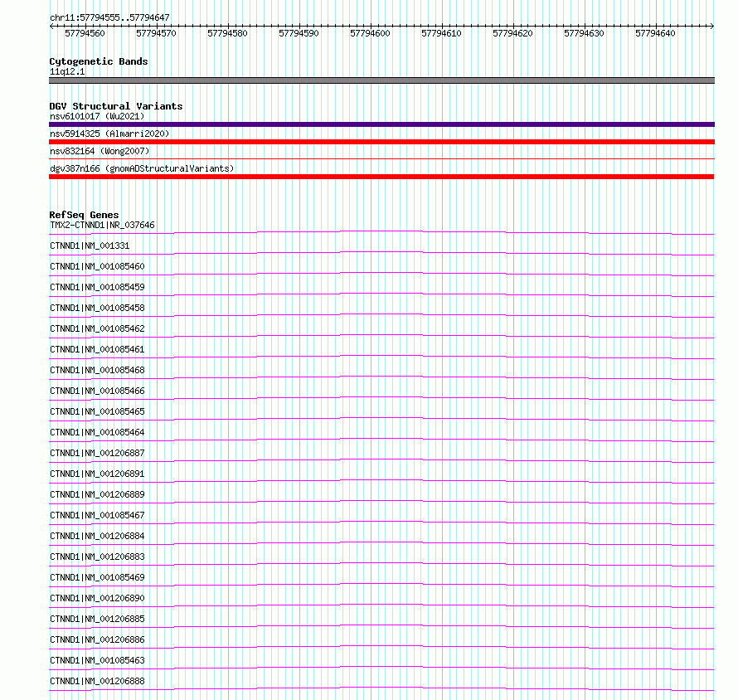The width and height of the screenshot is (738, 700).
Task: Select variant nsv6101017 (Wu2021) label
Action: pyautogui.click(x=97, y=116)
